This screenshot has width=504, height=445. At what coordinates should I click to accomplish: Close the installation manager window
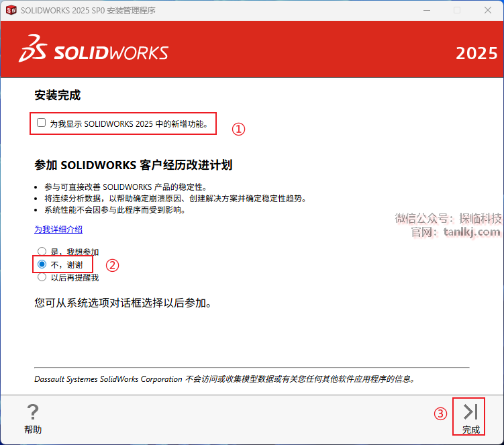(x=487, y=10)
